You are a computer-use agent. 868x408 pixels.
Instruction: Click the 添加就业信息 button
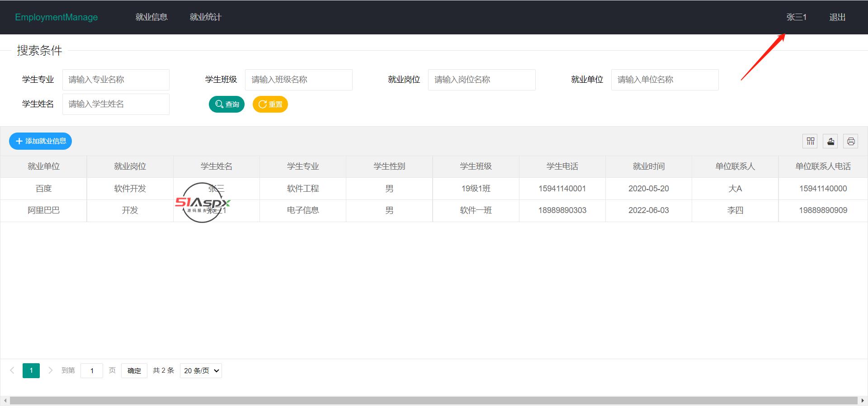[41, 141]
